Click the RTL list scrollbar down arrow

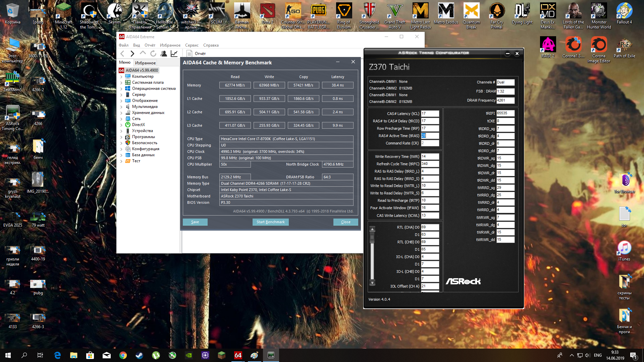pos(372,283)
